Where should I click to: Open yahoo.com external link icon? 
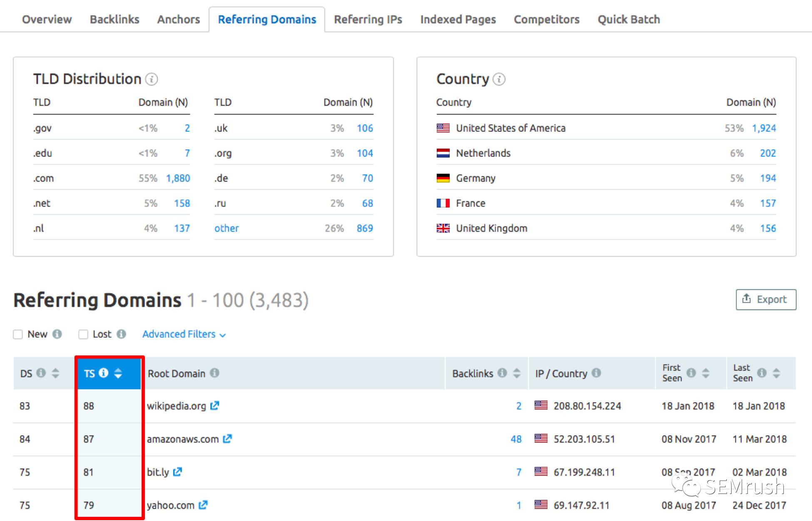(203, 505)
